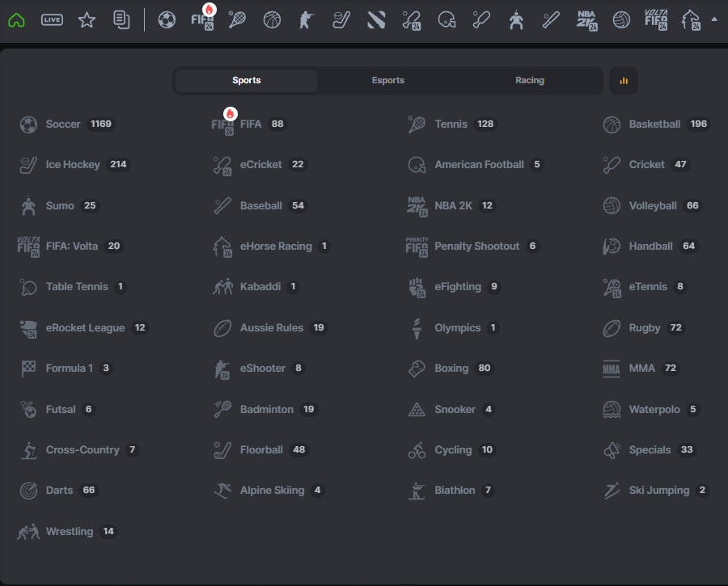Switch to the Esports tab
728x586 pixels.
(x=387, y=81)
